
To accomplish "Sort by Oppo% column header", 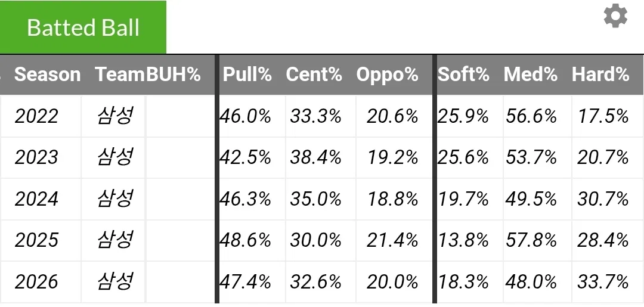I will (x=388, y=75).
